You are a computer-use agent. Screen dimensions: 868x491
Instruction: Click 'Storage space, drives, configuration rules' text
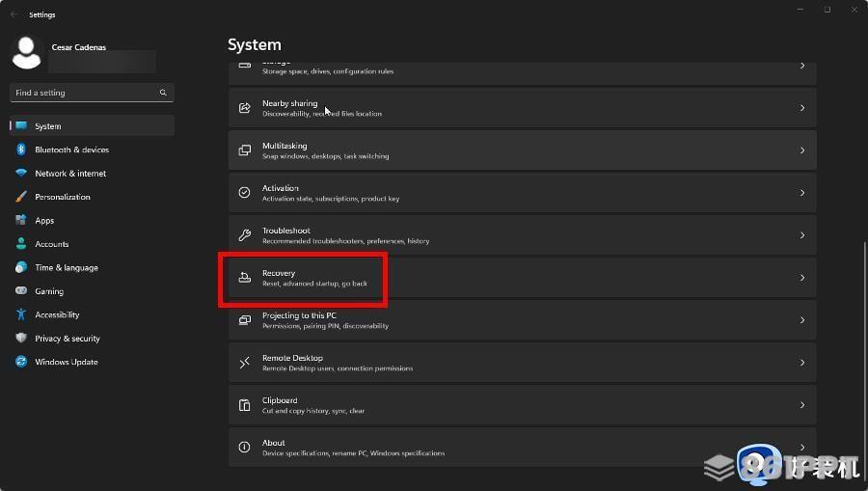pos(328,70)
